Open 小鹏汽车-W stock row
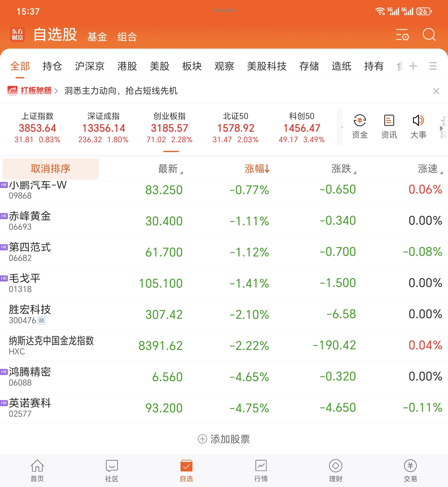The width and height of the screenshot is (448, 487). pos(224,193)
